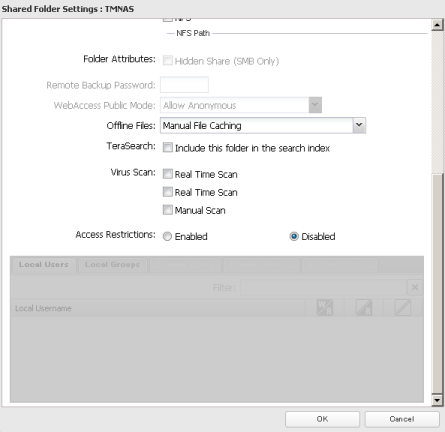Confirm settings with the OK button
Screen dimensions: 445x432
click(322, 419)
